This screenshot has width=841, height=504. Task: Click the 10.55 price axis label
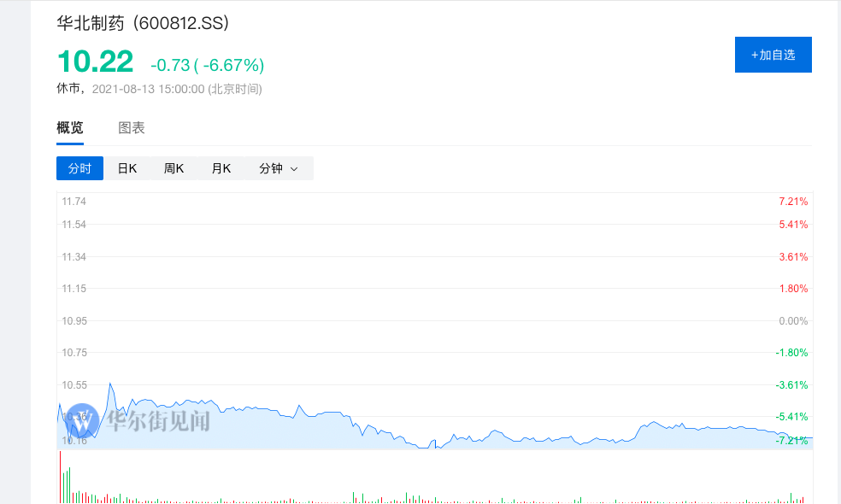pos(74,385)
